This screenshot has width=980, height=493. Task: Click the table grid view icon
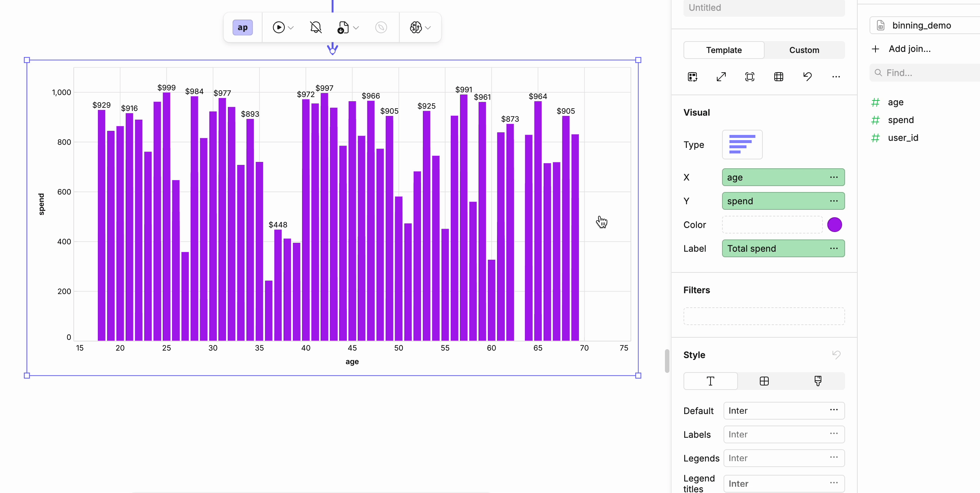coord(778,77)
